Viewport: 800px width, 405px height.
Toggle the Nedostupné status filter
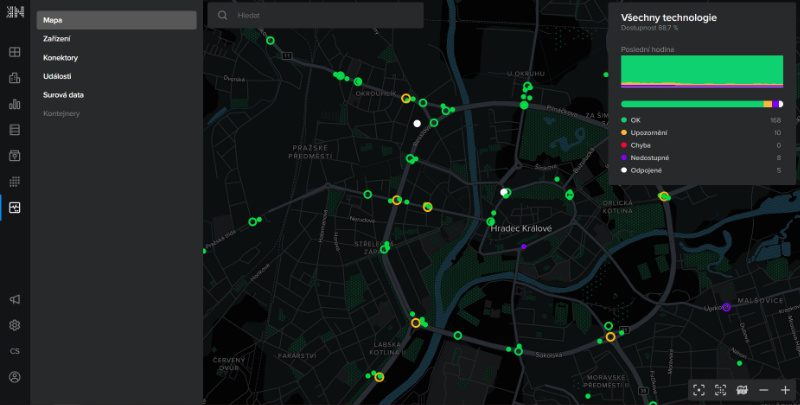(651, 157)
